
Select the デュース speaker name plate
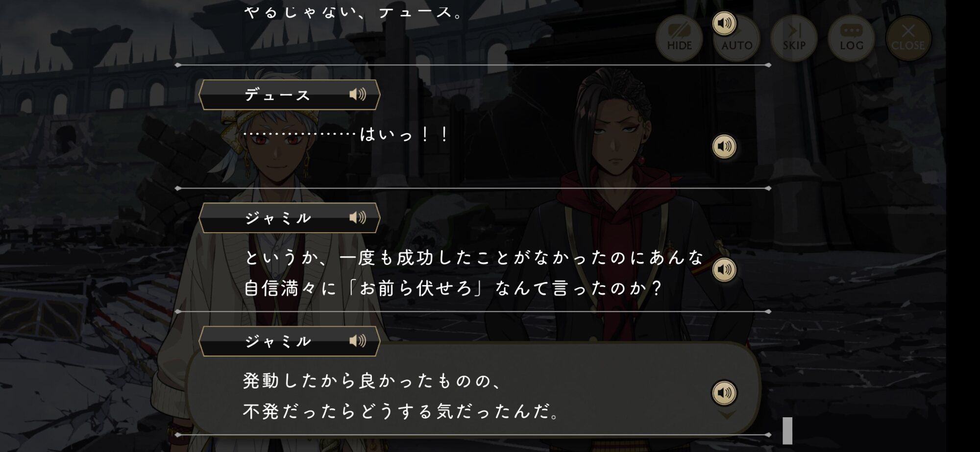(290, 95)
